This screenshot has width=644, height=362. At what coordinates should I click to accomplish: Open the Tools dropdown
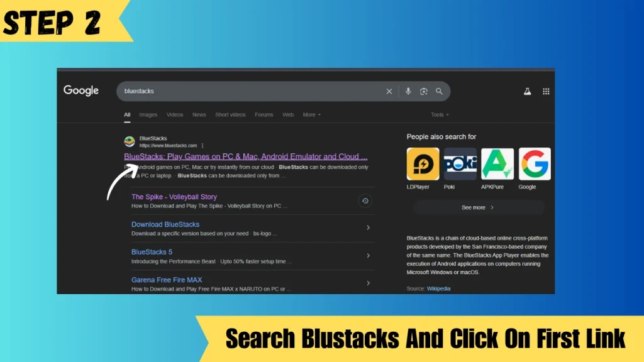pyautogui.click(x=440, y=114)
